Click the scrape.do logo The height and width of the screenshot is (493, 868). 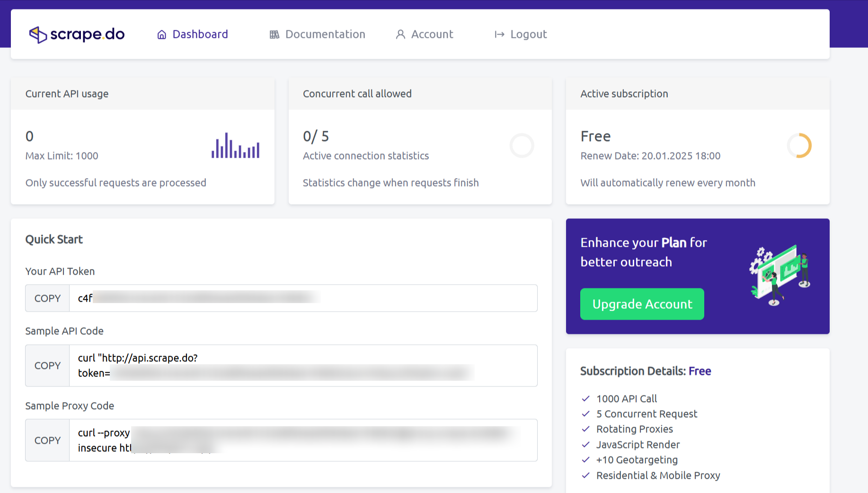point(77,35)
